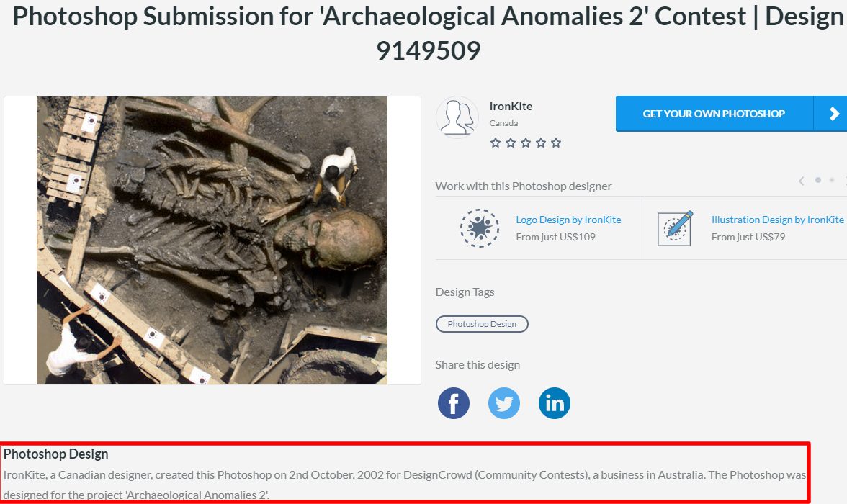Select the Logo Design burst icon
Viewport: 847px width, 504px height.
tap(479, 228)
